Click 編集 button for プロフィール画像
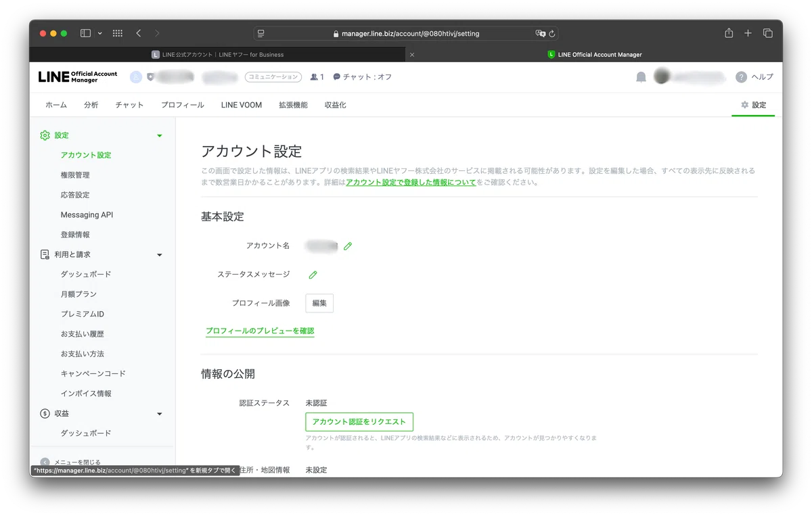 coord(319,303)
